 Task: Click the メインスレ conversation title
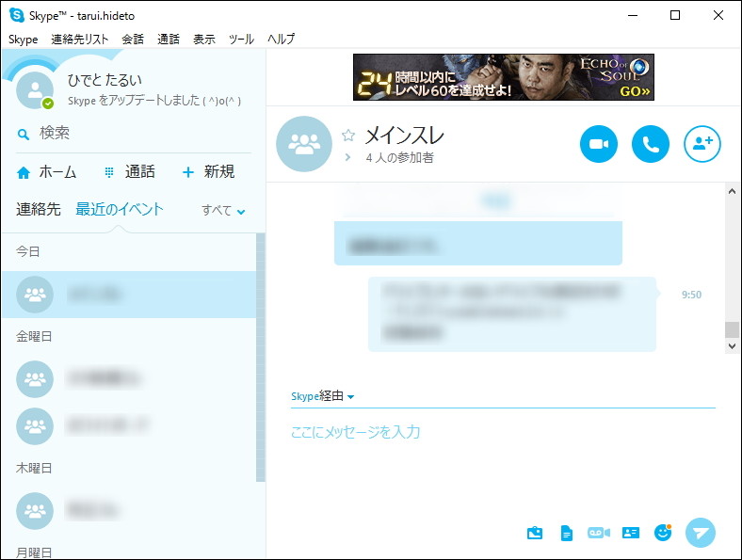(x=405, y=136)
